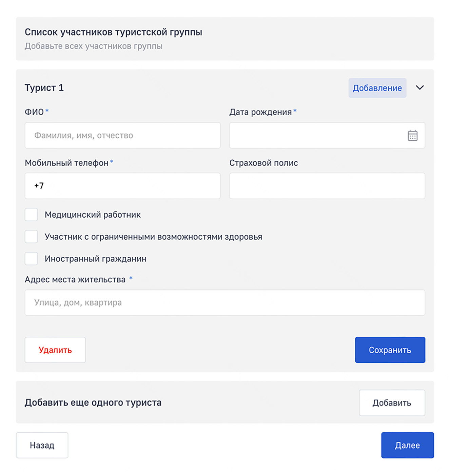Screen dimensions: 449x476
Task: Check the Медицинский работник checkbox
Action: coord(31,214)
